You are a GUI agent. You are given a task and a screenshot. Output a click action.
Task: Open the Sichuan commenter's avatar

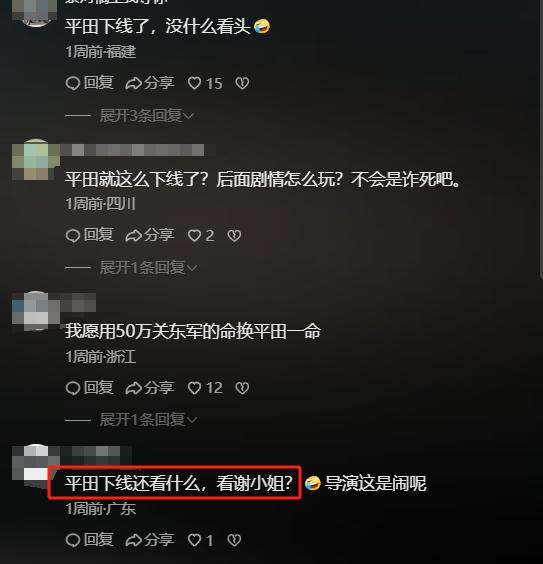(35, 159)
